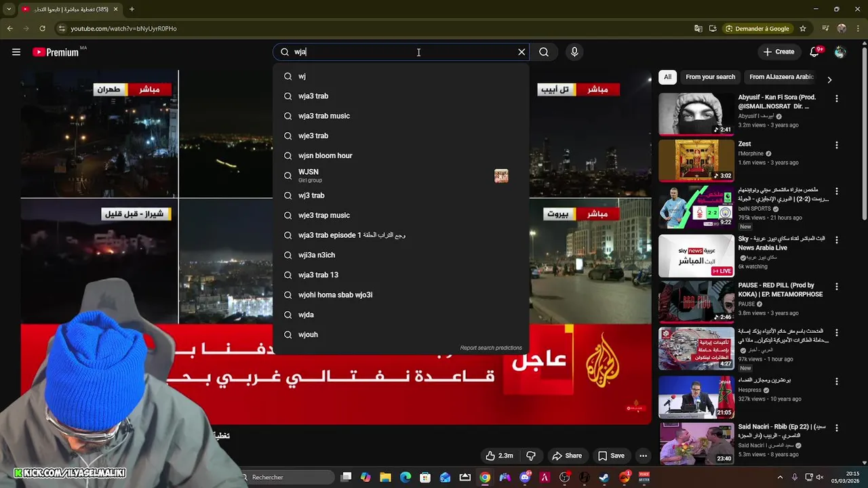Open Chrome from the taskbar
Viewport: 868px width, 488px height.
point(485,477)
